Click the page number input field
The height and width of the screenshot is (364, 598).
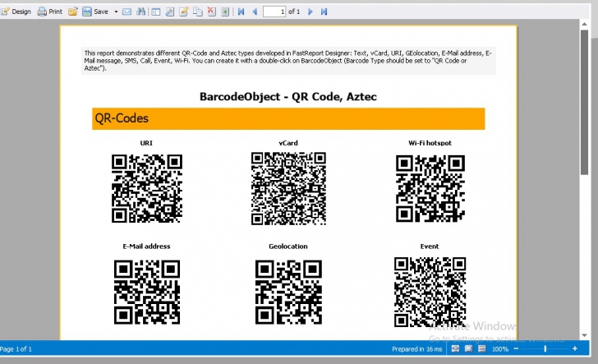coord(274,12)
